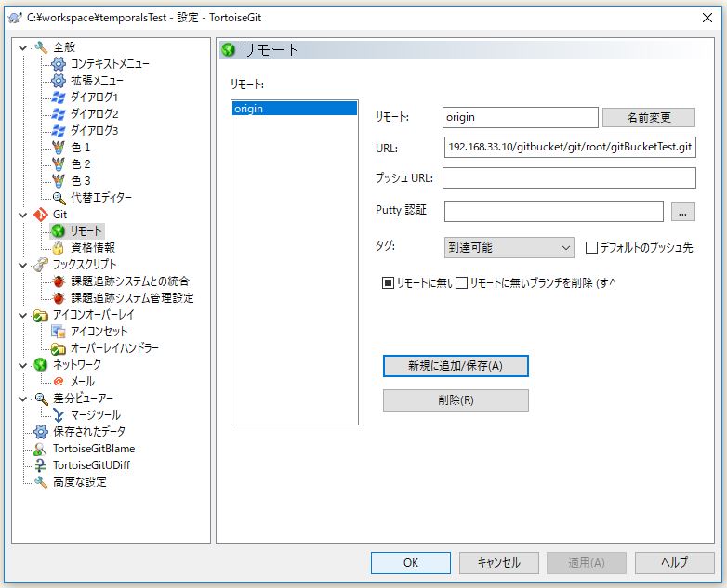Click the red Git diamond icon
The image size is (727, 588).
click(41, 215)
